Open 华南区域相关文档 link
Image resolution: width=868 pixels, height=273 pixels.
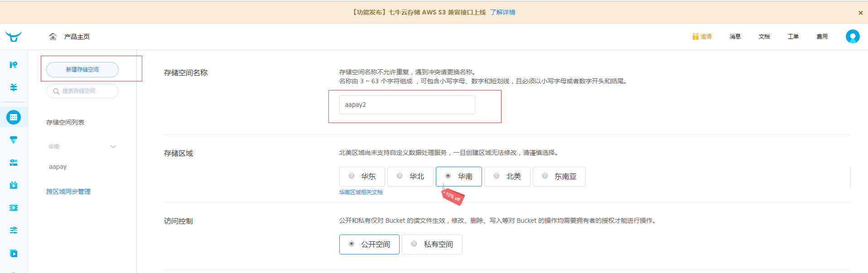[x=361, y=192]
